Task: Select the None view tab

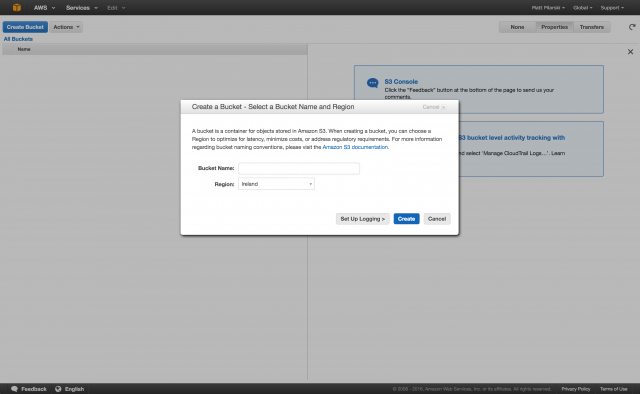Action: tap(517, 27)
